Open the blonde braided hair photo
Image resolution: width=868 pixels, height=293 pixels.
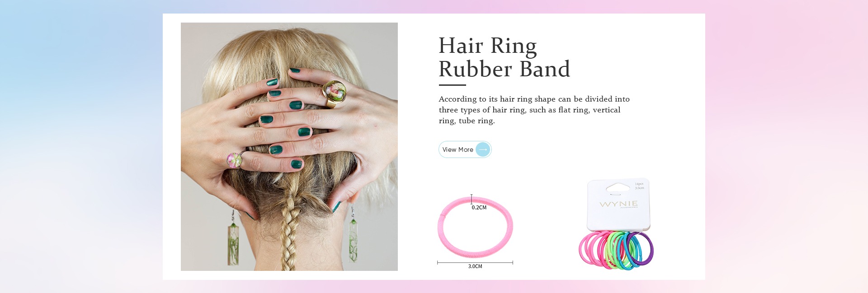[x=289, y=147]
